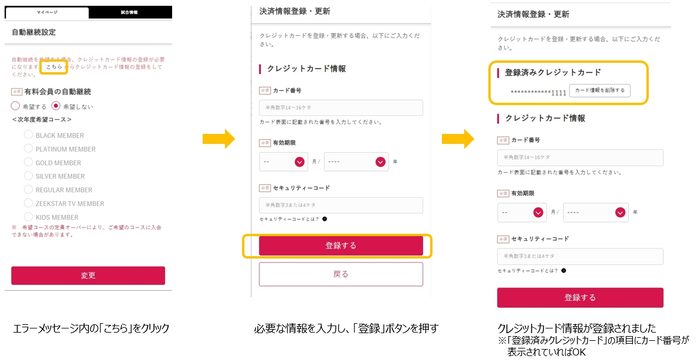Click the security code help icon in middle panel
The image size is (700, 364).
(325, 219)
